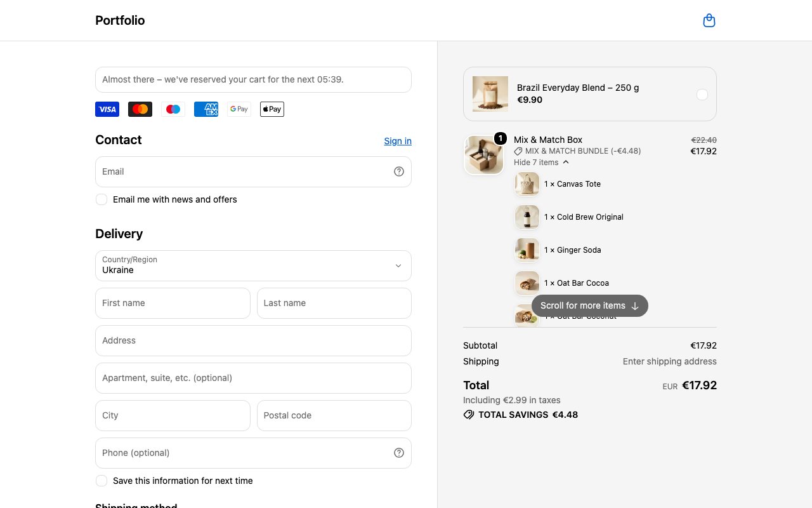
Task: Collapse the Hide 7 items list
Action: coord(541,163)
